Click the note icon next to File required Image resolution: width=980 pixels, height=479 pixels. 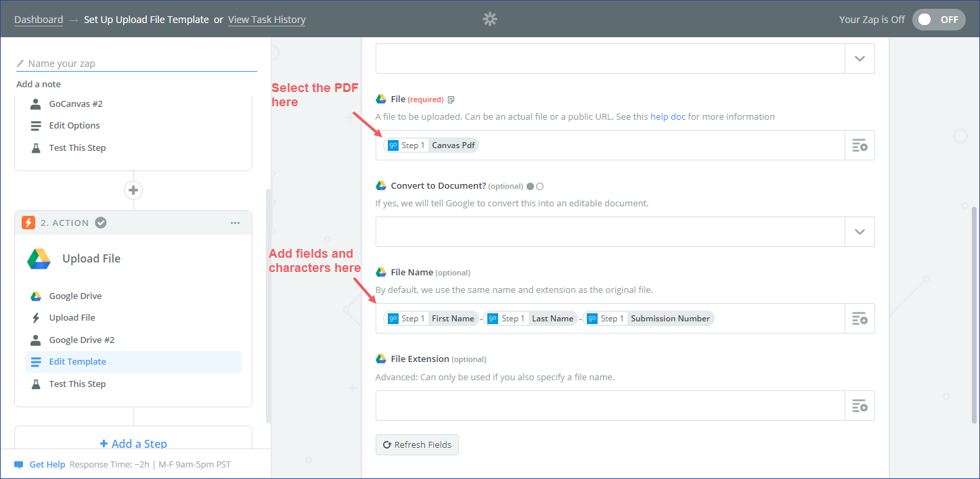click(451, 99)
